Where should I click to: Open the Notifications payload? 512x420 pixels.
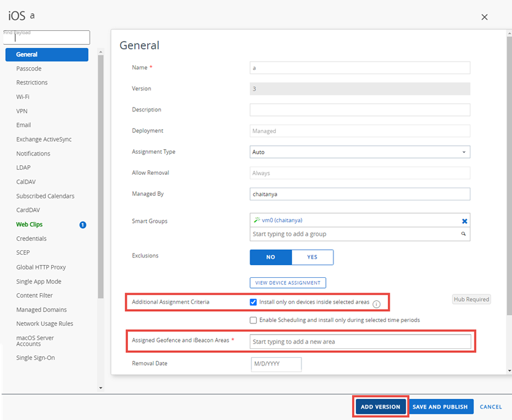[33, 154]
